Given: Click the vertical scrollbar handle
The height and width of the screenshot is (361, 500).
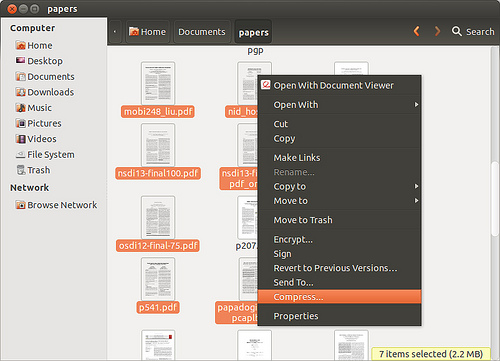Looking at the screenshot, I should pos(494,199).
